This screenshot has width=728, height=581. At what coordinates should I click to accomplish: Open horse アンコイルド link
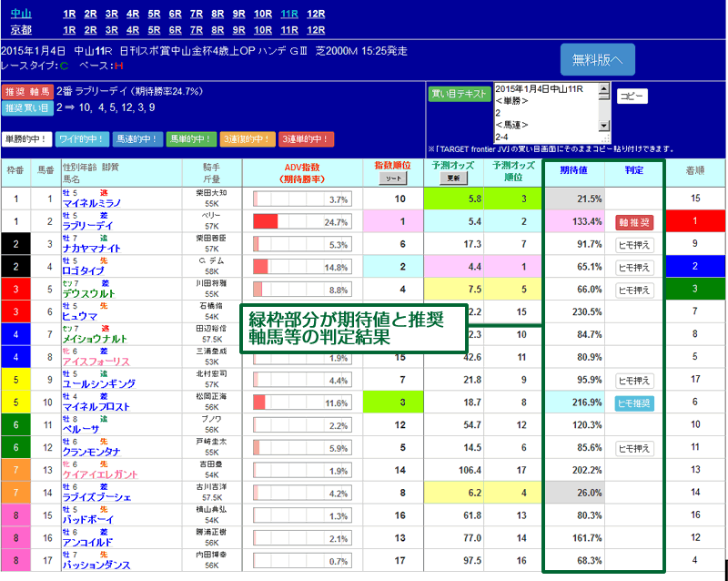(87, 543)
